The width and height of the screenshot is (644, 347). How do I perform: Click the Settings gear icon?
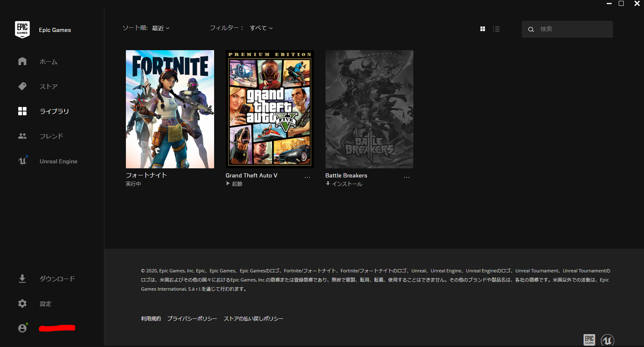[x=22, y=303]
